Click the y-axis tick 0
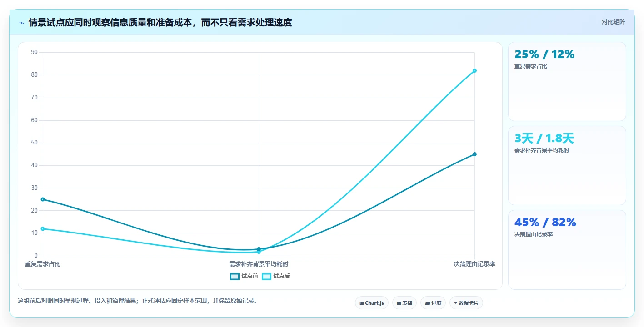Image resolution: width=644 pixels, height=327 pixels. [36, 256]
